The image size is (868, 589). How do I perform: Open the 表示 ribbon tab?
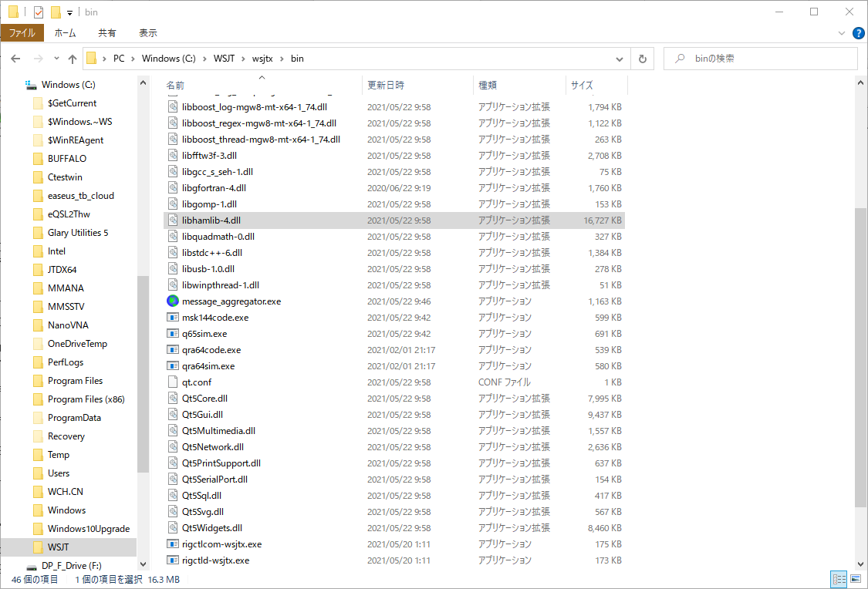pos(148,33)
